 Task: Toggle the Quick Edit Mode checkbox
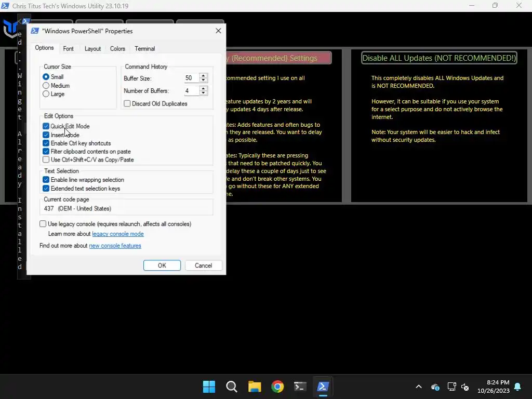point(46,126)
